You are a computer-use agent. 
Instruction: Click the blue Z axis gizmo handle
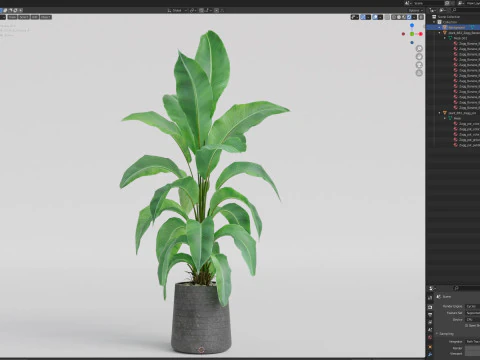(x=412, y=25)
